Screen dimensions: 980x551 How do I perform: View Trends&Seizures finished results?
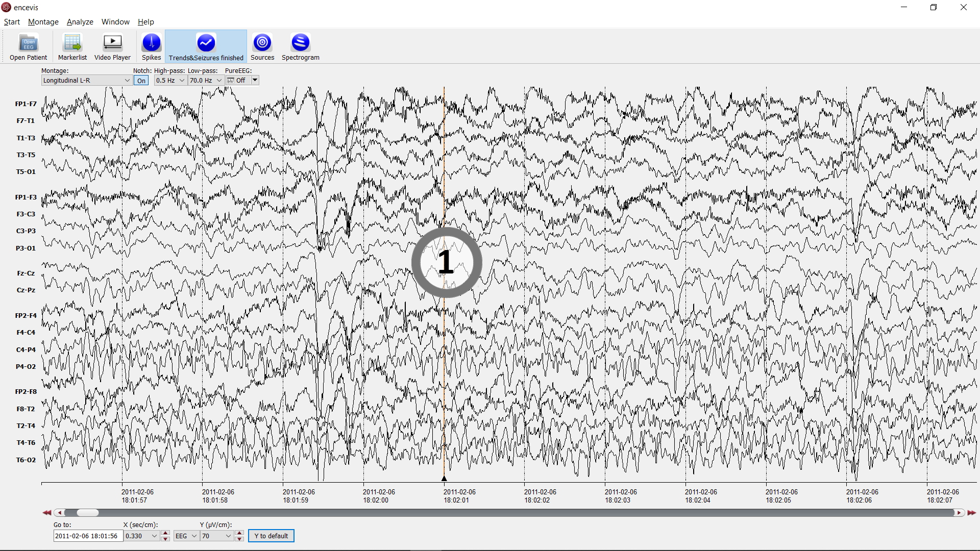point(206,46)
